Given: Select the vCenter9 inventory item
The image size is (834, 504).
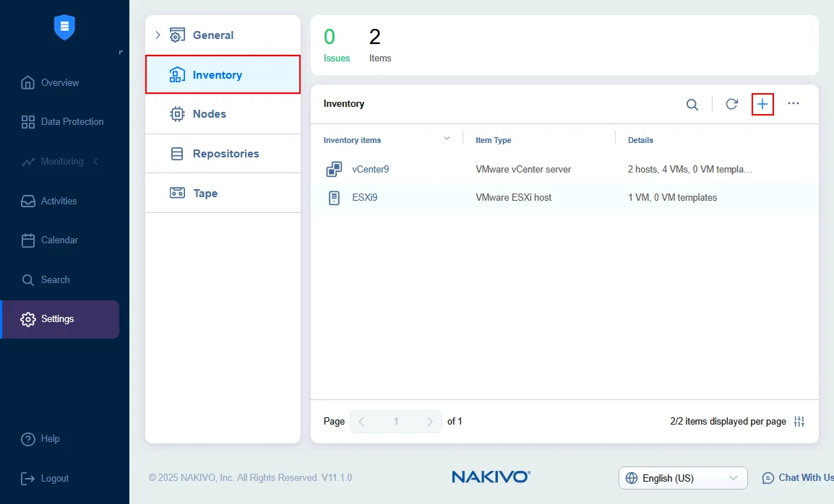Looking at the screenshot, I should click(371, 169).
